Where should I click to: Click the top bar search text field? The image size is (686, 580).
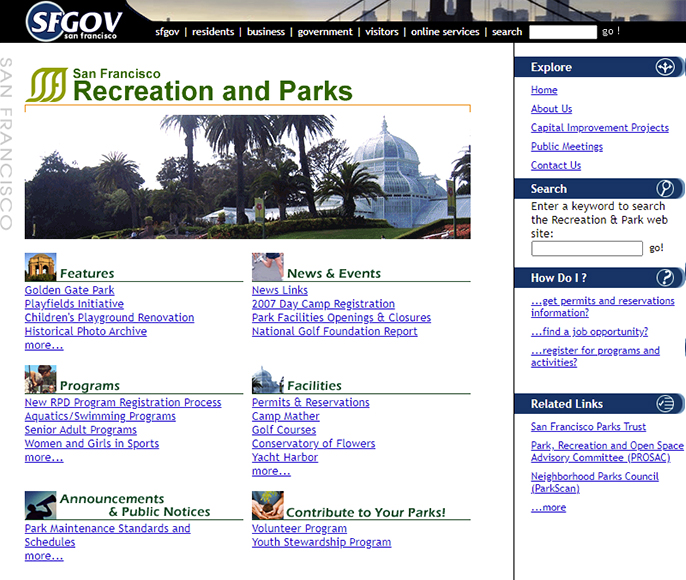pyautogui.click(x=563, y=32)
